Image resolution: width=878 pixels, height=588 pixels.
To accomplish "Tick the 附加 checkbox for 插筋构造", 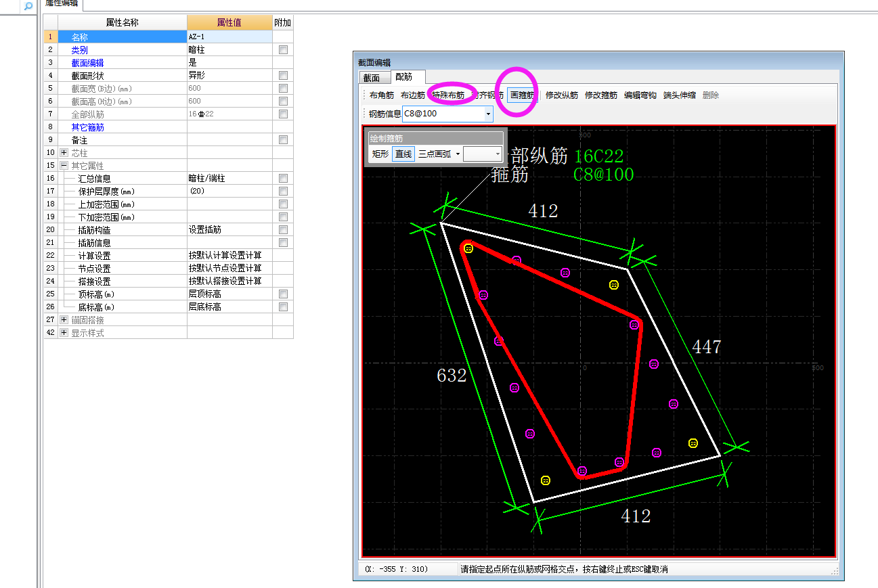I will pos(283,229).
